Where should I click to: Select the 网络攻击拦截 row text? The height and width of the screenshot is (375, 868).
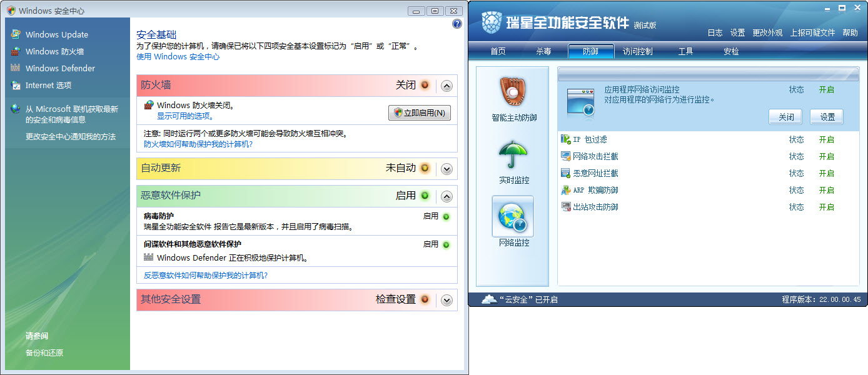click(595, 156)
